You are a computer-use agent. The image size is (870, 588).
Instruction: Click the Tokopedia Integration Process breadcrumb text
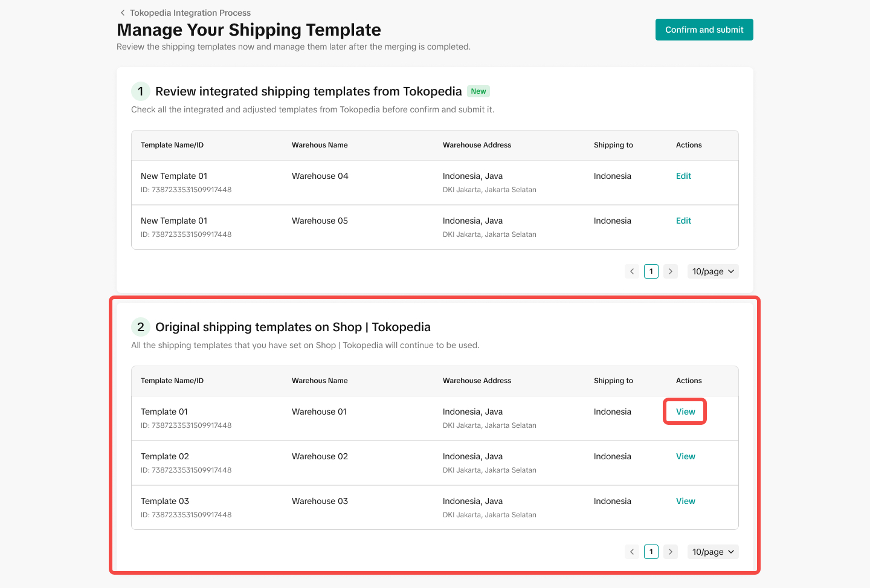coord(190,13)
